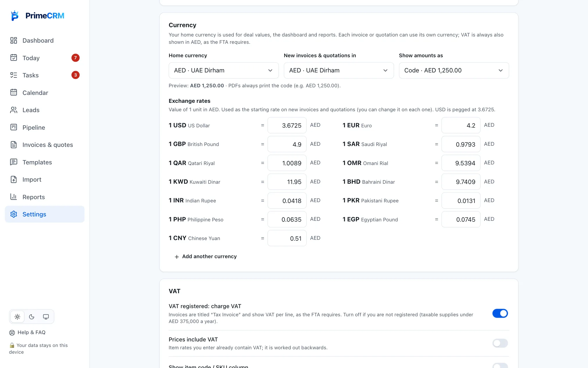Viewport: 588px width, 368px height.
Task: Edit the KWD Kuwaiti Dinar rate
Action: (x=287, y=182)
